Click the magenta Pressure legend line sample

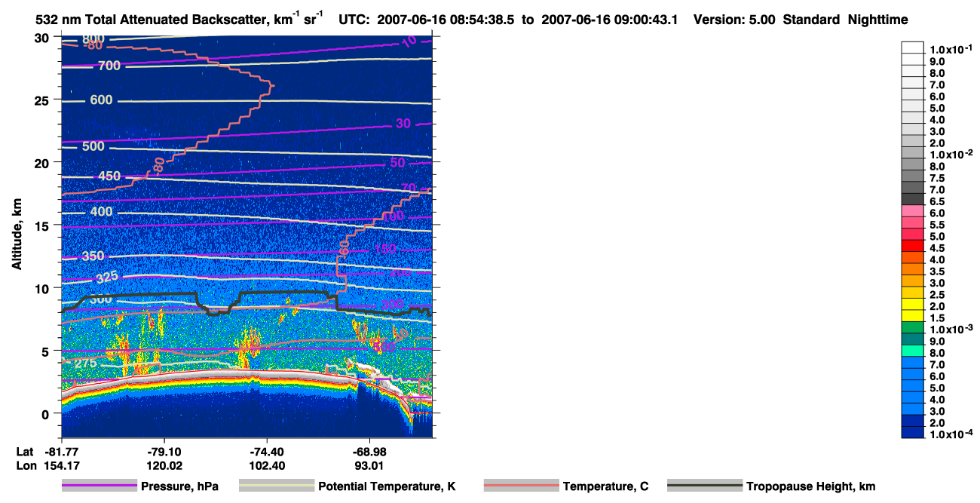(x=100, y=486)
